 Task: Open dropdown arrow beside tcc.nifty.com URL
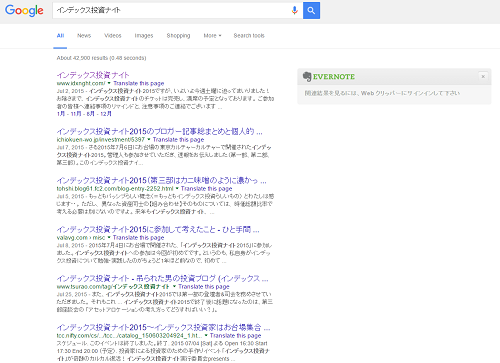[x=206, y=335]
